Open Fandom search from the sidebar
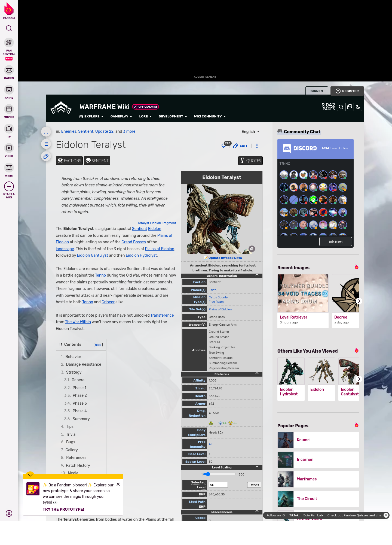Image resolution: width=392 pixels, height=545 pixels. pos(9,28)
